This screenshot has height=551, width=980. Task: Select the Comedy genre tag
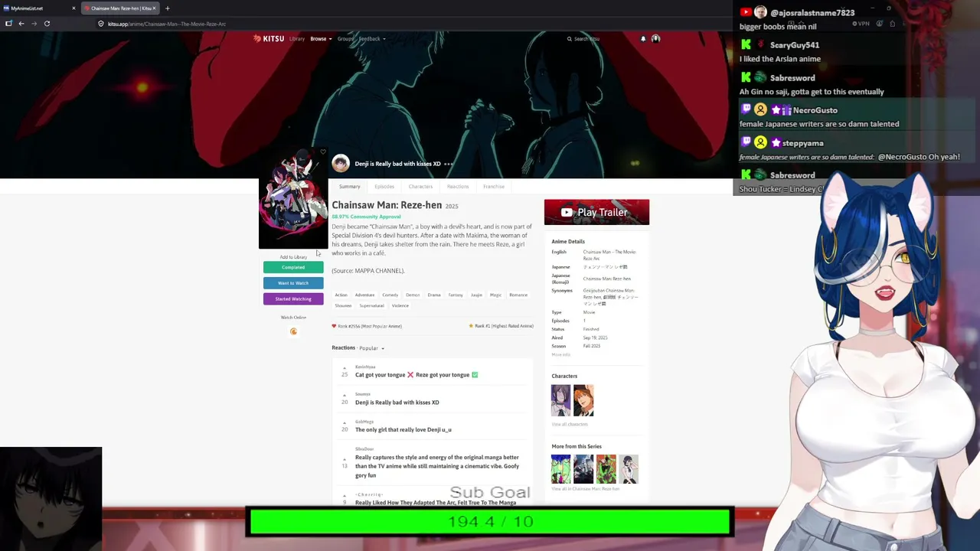pyautogui.click(x=390, y=295)
